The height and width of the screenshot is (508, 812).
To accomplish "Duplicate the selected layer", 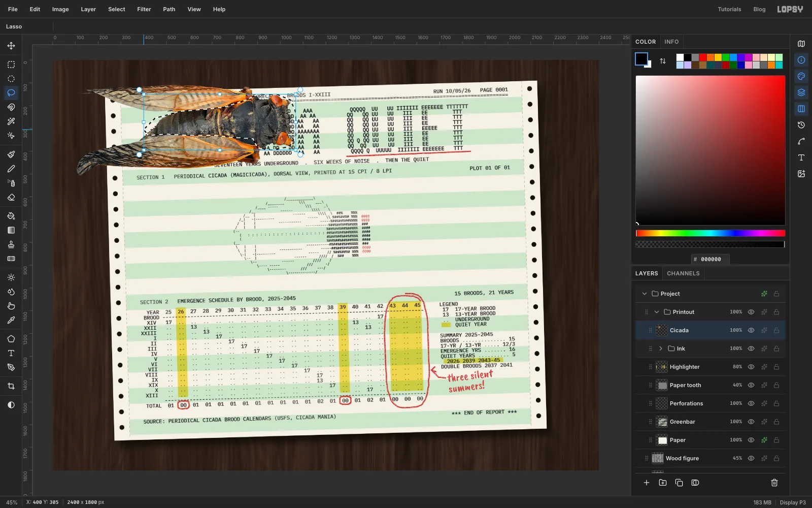I will (x=679, y=483).
